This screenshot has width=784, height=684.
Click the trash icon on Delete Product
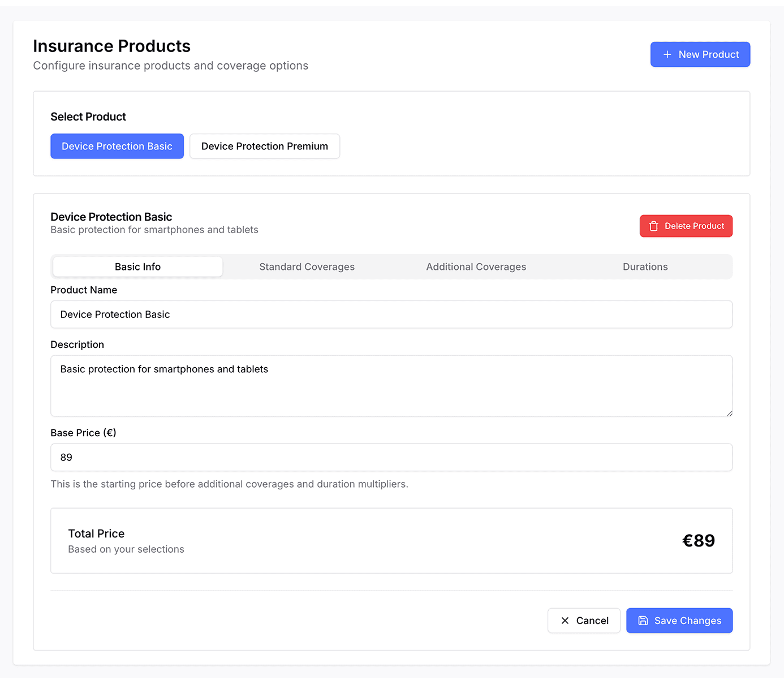[654, 226]
